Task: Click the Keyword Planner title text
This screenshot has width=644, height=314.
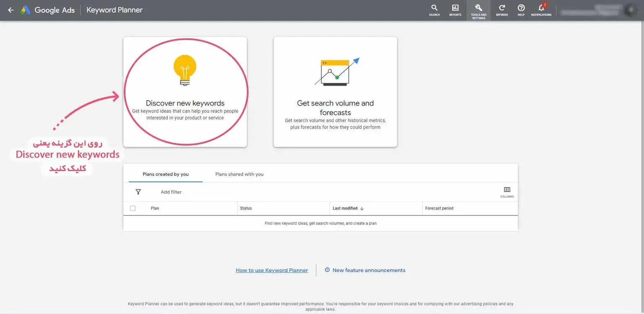Action: (114, 10)
